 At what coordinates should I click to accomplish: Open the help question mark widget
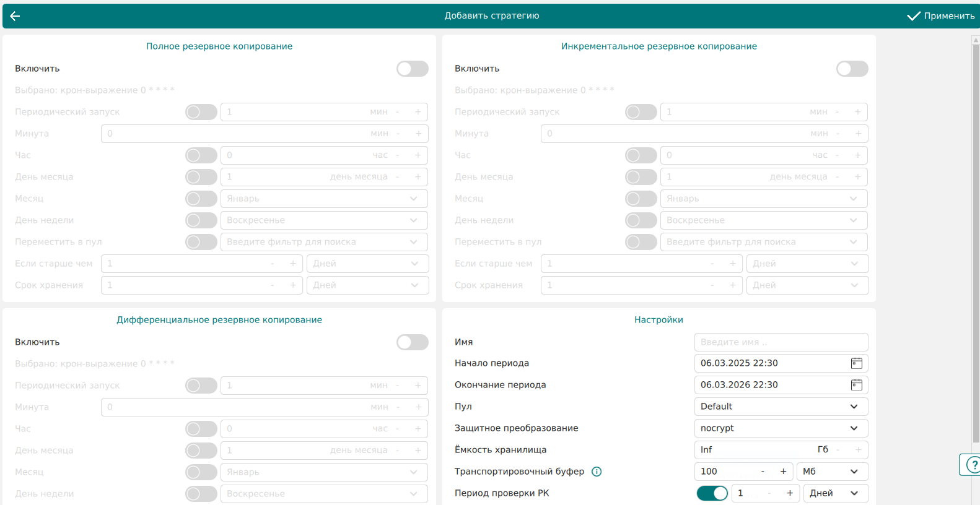pyautogui.click(x=973, y=465)
